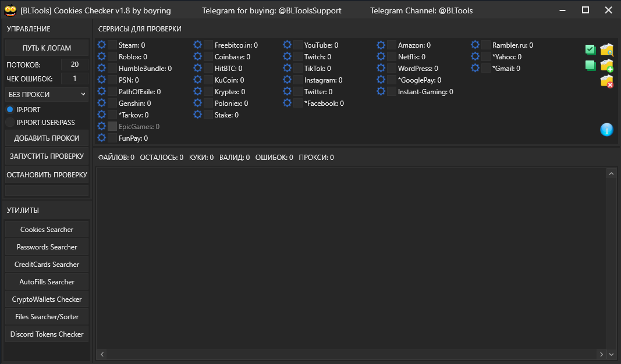Screen dimensions: 621x364
Task: Click the gear icon beside Netflix
Action: [x=381, y=56]
